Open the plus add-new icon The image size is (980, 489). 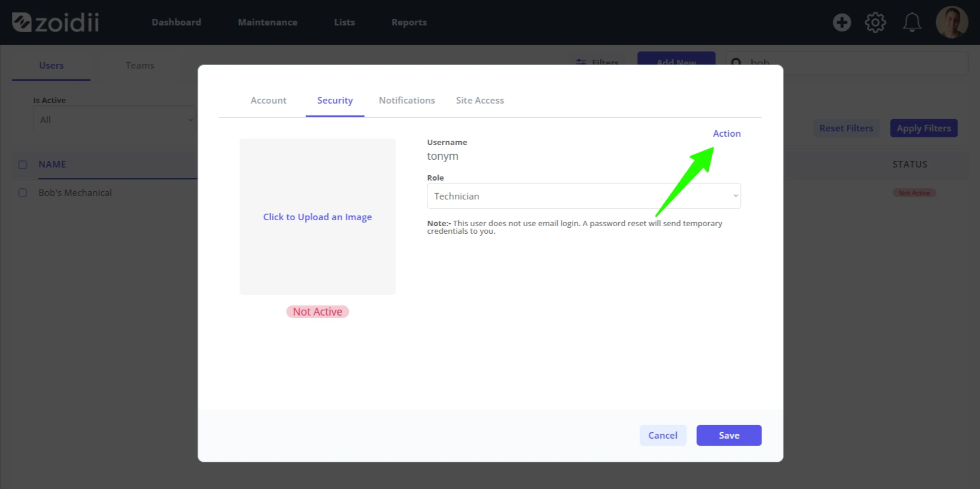coord(841,22)
